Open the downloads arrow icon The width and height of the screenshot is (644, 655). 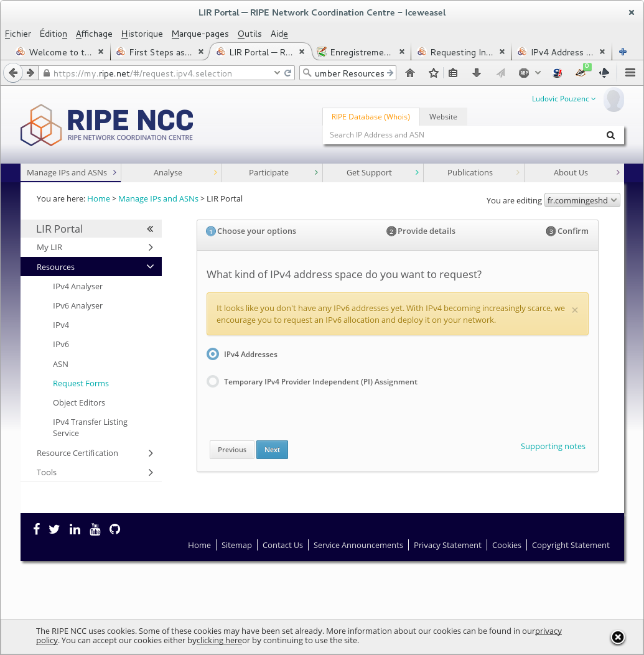click(x=477, y=73)
